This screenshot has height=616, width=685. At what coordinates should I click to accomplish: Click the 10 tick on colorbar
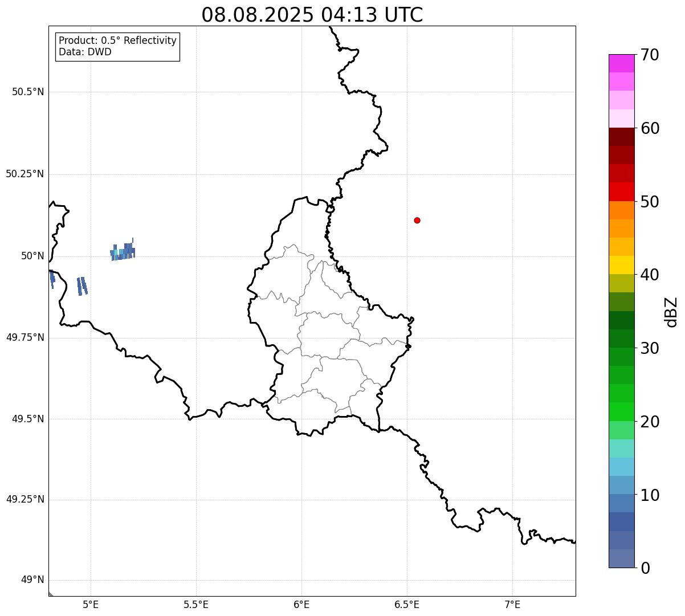coord(650,495)
